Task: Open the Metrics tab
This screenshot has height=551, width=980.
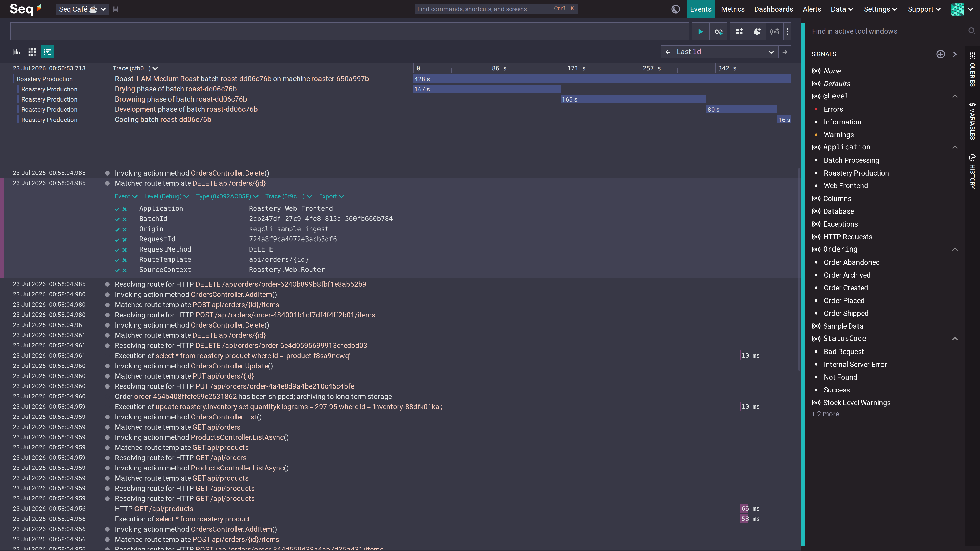Action: 733,9
